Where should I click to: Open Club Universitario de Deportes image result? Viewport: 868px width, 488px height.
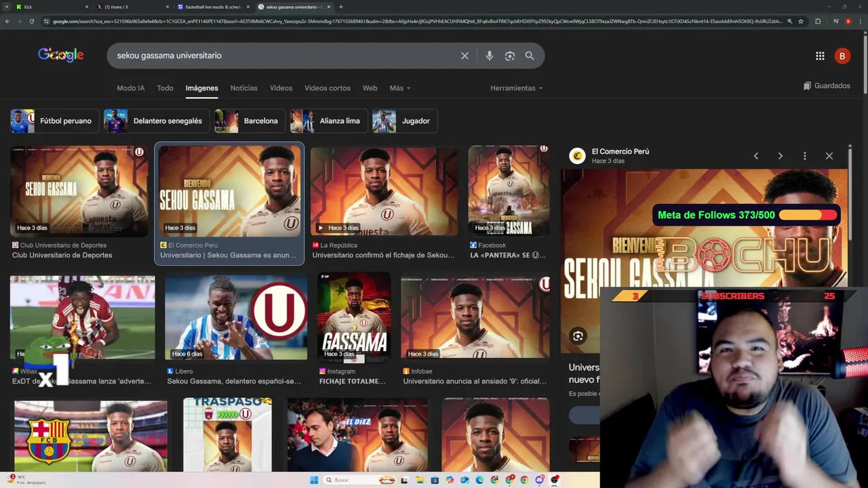click(79, 191)
